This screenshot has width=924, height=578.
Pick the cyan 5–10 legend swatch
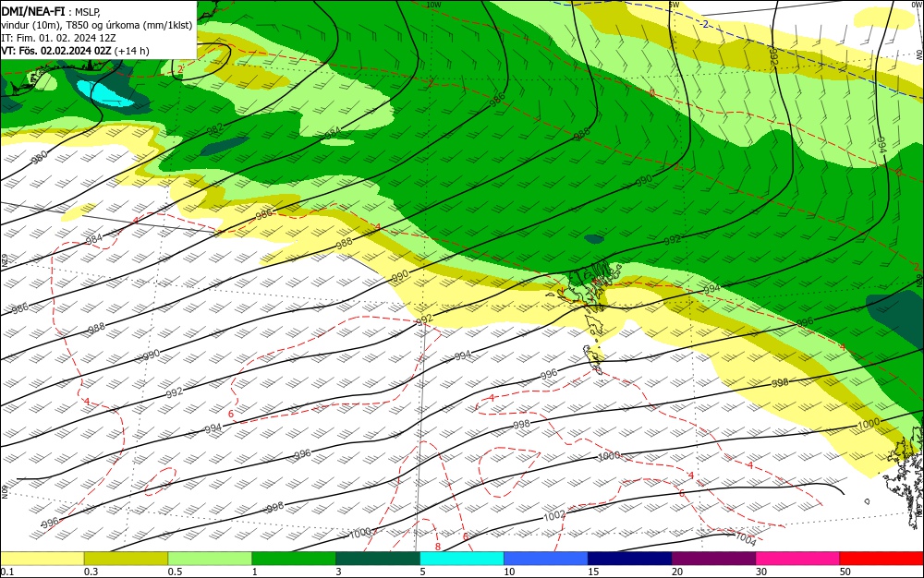point(462,559)
